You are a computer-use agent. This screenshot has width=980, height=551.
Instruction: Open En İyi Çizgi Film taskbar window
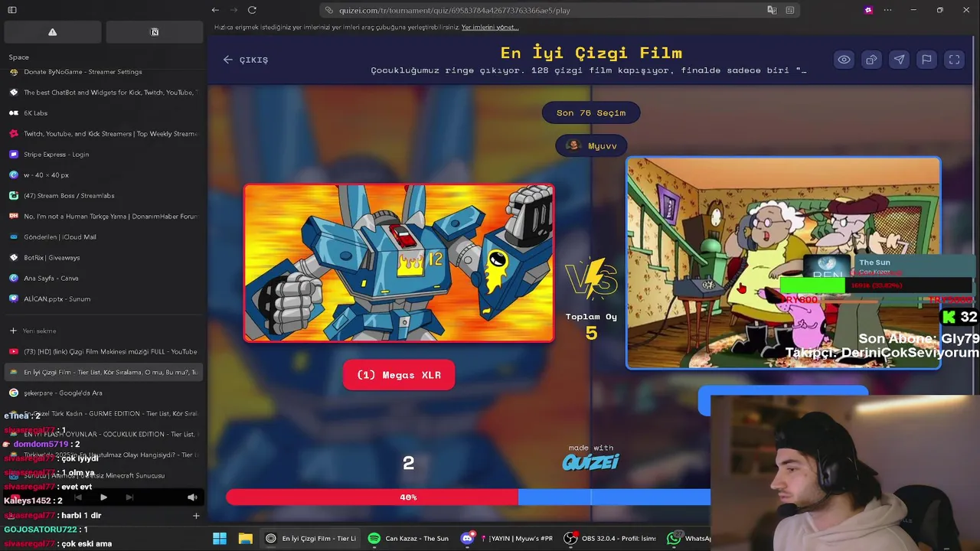[310, 539]
